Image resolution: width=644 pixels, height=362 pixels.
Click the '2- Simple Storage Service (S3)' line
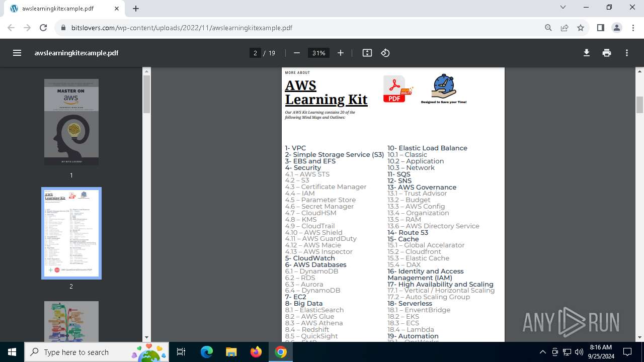point(335,155)
